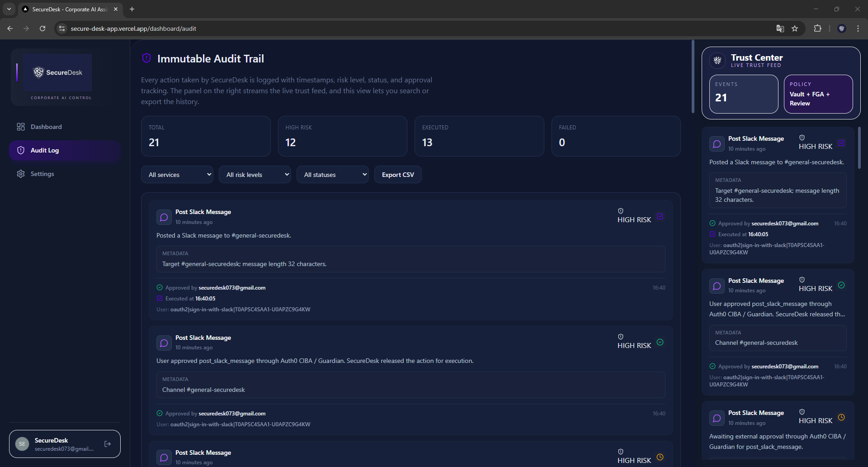The height and width of the screenshot is (467, 868).
Task: Open the tab search dropdown arrow
Action: point(9,9)
